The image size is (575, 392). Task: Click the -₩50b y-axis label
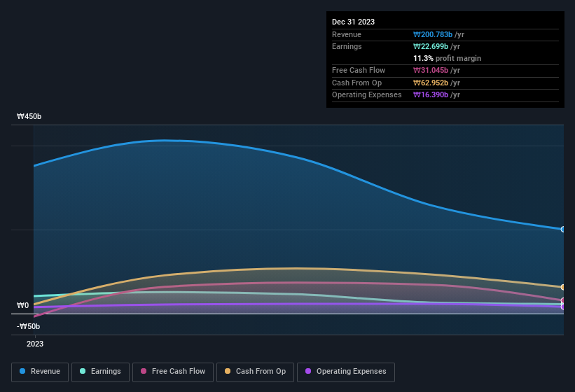pyautogui.click(x=28, y=326)
